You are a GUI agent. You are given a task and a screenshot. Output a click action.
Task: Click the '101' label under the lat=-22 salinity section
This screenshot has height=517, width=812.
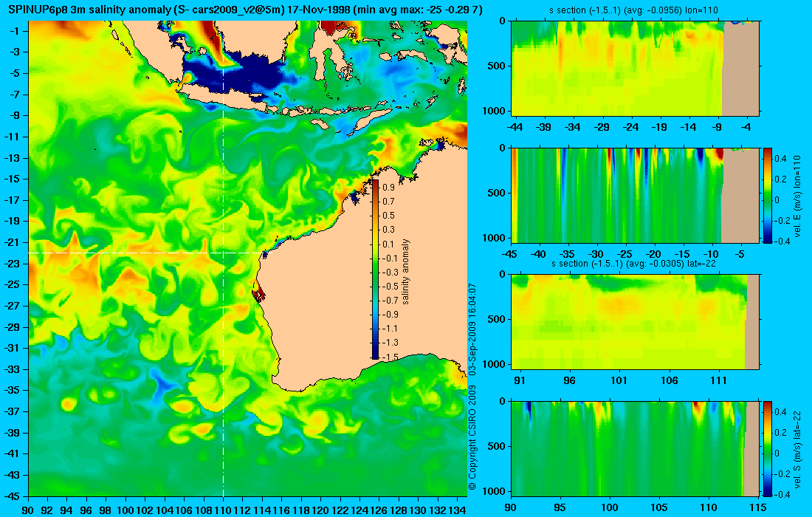(x=619, y=381)
